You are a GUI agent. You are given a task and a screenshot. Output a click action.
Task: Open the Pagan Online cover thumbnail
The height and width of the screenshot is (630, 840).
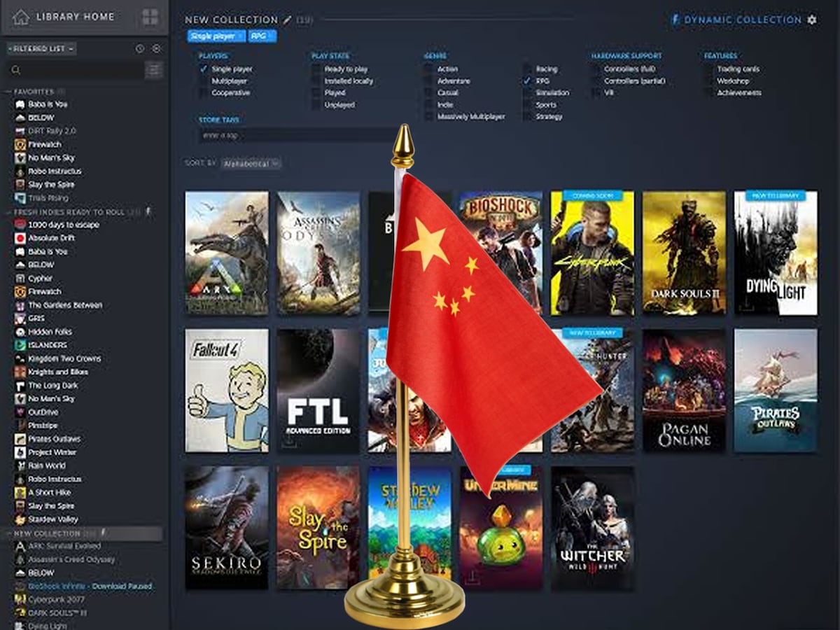pos(685,391)
